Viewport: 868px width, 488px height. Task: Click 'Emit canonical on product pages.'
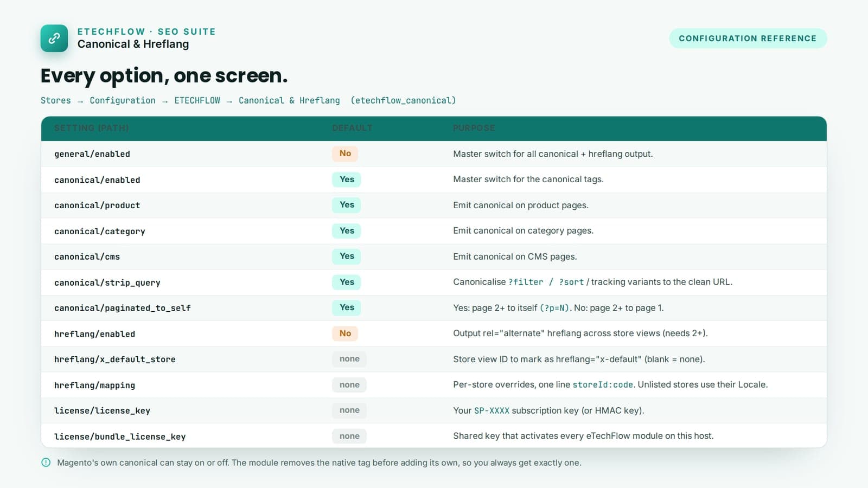[x=521, y=206]
